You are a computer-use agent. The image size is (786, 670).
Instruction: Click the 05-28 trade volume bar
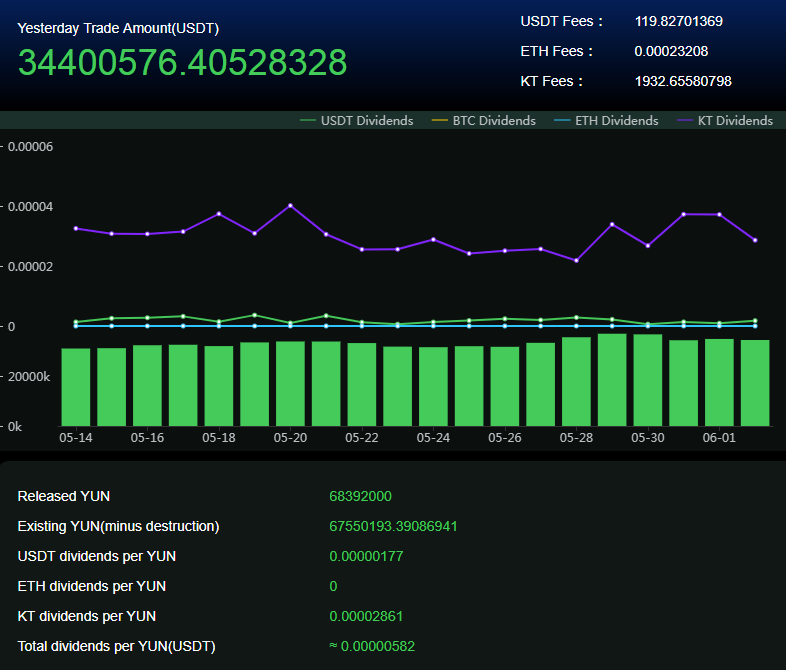click(576, 382)
